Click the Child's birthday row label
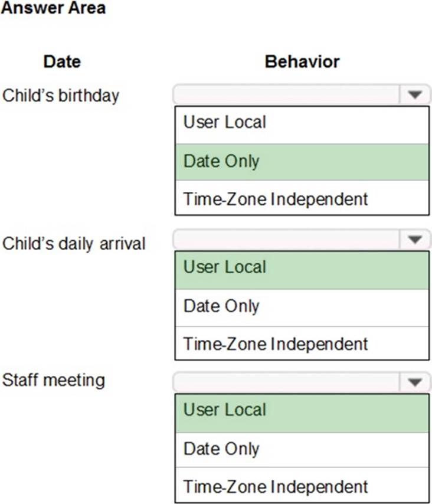The width and height of the screenshot is (432, 504). tap(61, 96)
